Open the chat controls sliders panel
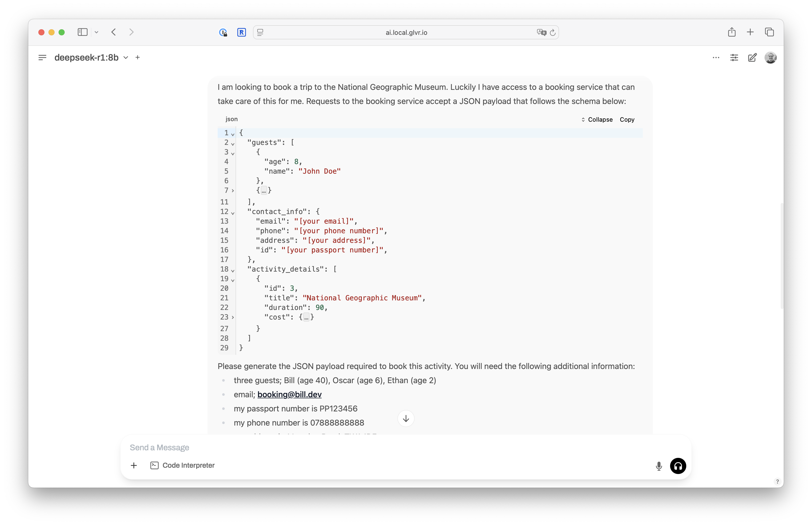 pyautogui.click(x=734, y=58)
